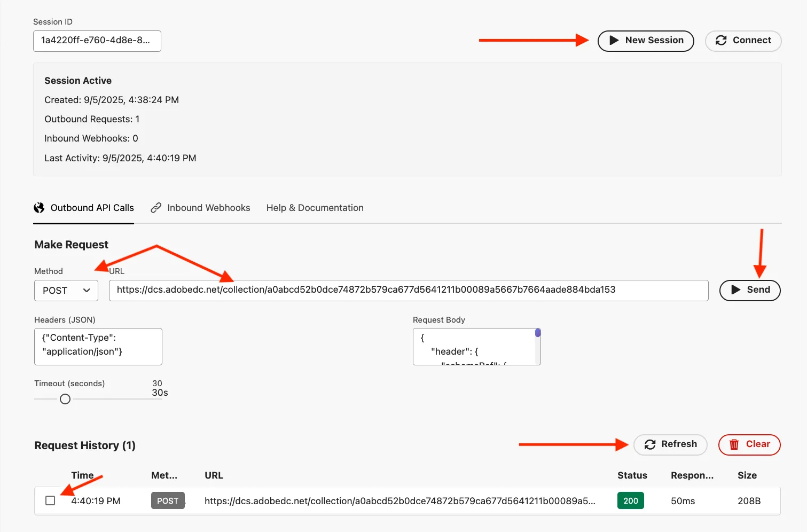Viewport: 807px width, 532px height.
Task: Open Help & Documentation tab
Action: point(315,208)
